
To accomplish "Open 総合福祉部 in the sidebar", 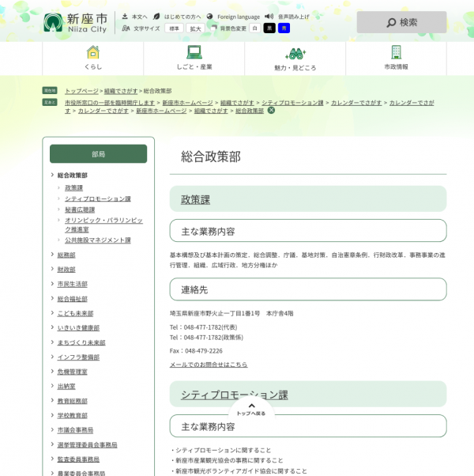I will tap(72, 299).
